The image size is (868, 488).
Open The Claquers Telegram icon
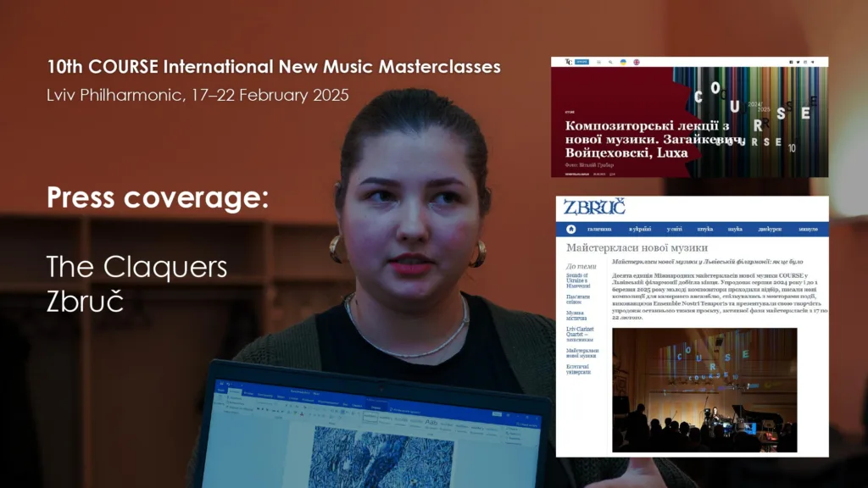pyautogui.click(x=813, y=62)
